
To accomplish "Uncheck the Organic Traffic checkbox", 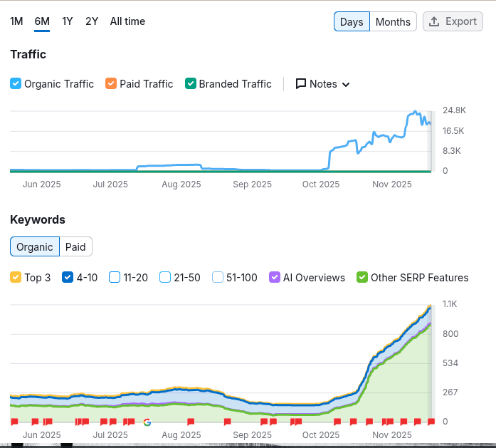I will coord(16,84).
